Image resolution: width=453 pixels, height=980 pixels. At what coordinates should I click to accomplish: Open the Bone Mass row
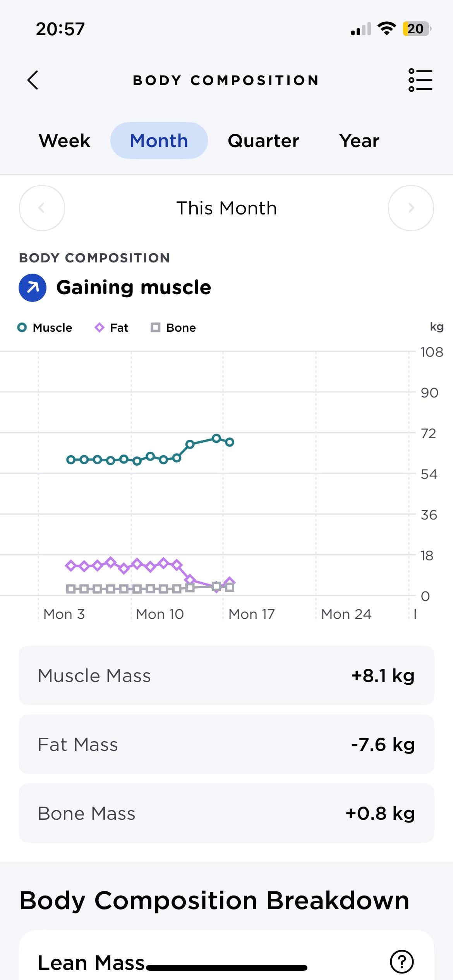coord(226,813)
